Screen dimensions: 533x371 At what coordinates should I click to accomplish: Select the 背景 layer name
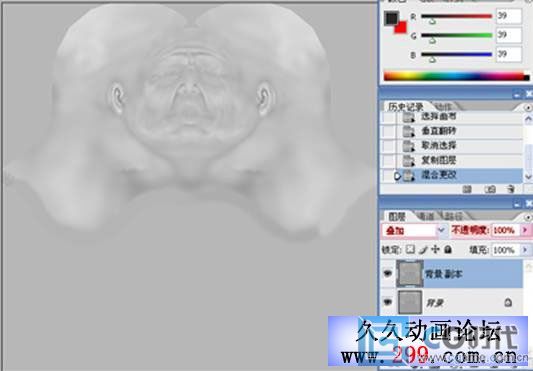tap(434, 303)
